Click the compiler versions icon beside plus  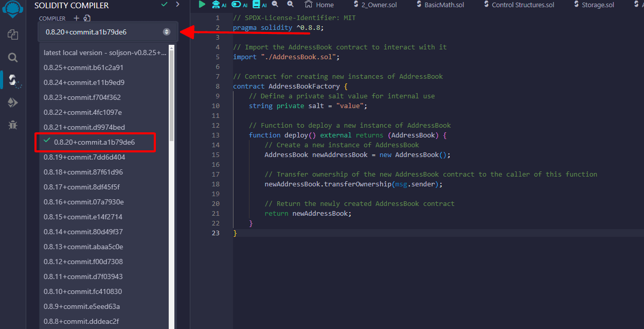[x=87, y=18]
